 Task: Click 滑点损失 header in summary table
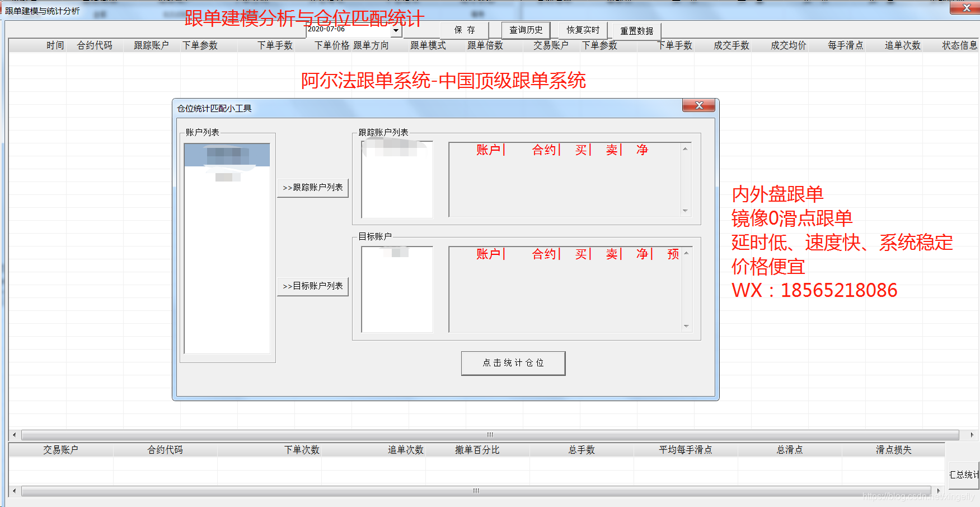click(x=894, y=450)
